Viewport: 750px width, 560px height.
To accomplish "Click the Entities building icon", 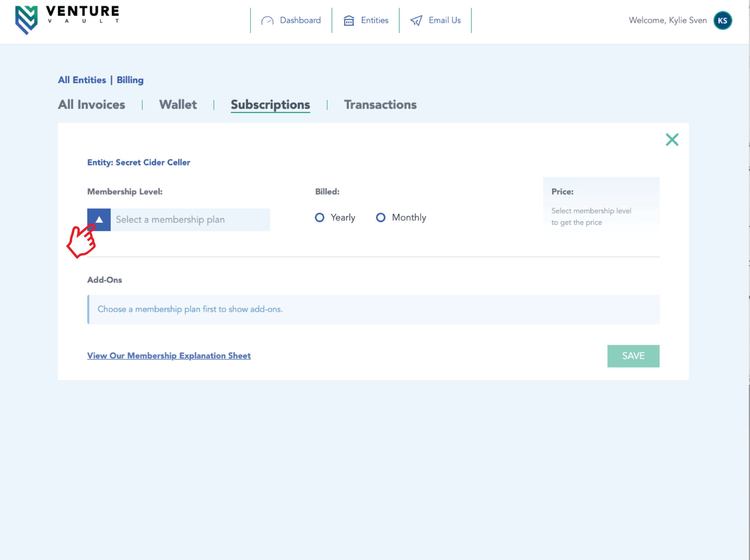I will pyautogui.click(x=349, y=21).
